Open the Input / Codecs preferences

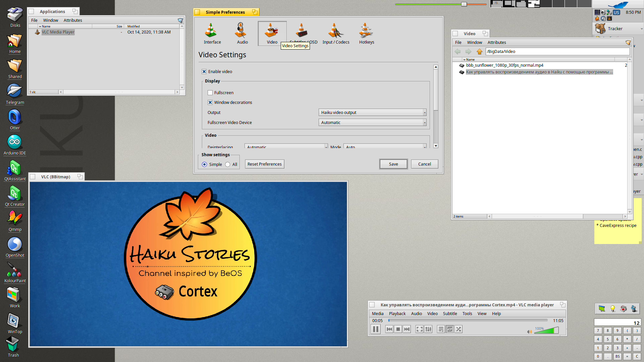[x=336, y=34]
